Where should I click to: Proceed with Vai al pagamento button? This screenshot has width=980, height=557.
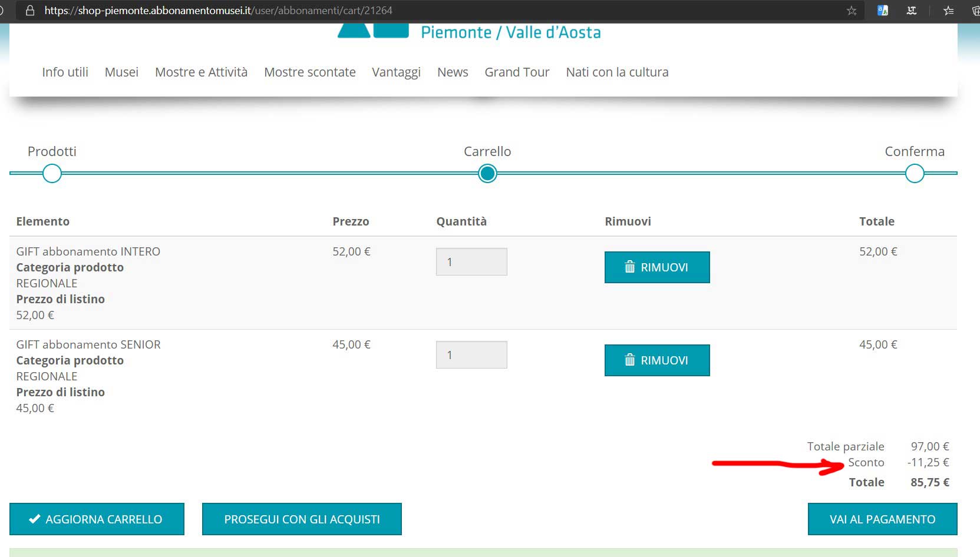(x=882, y=519)
